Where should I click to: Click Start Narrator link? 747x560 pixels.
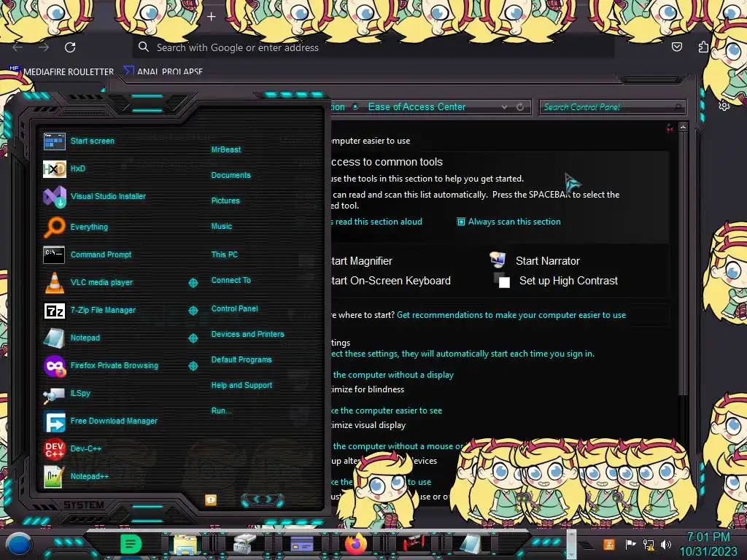tap(547, 261)
